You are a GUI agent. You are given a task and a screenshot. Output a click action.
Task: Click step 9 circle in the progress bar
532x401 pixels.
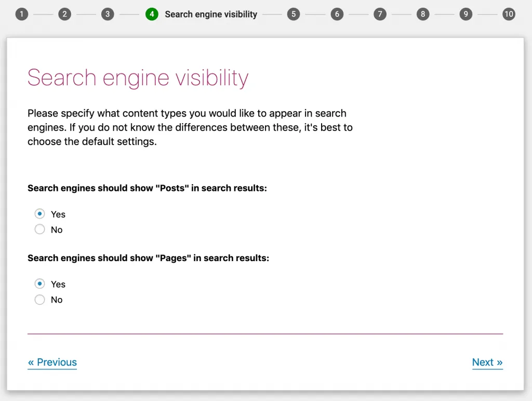466,14
